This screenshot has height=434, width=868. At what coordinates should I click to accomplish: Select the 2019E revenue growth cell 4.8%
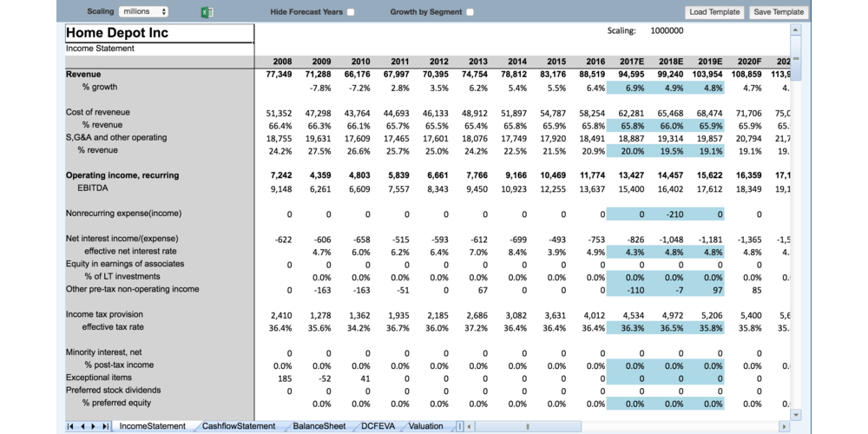pyautogui.click(x=704, y=88)
